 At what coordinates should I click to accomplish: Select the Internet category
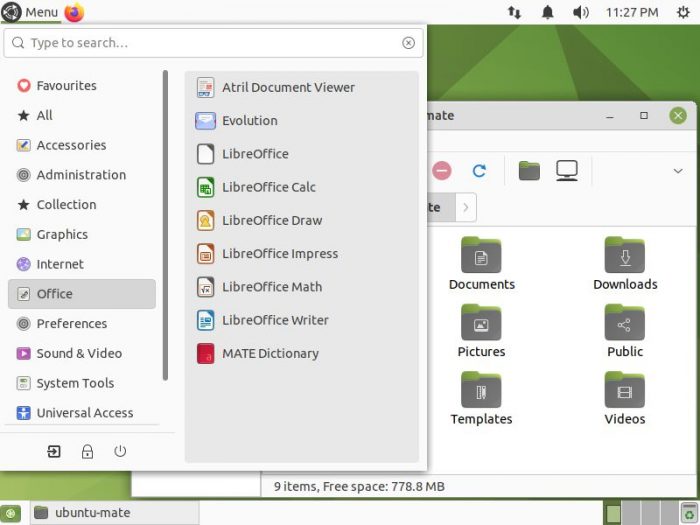click(x=60, y=264)
